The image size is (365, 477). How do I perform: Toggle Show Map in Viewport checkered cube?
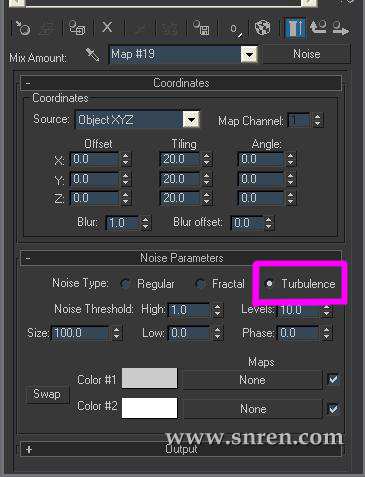coord(263,28)
